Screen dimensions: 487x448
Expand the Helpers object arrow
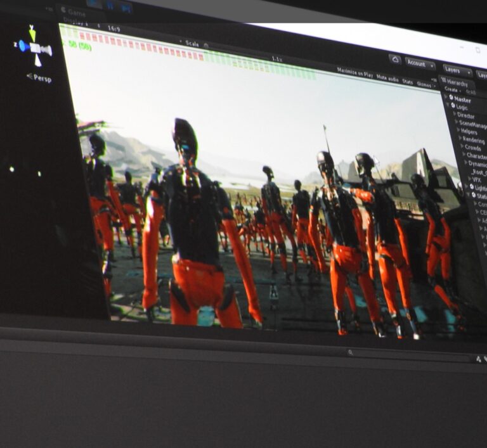(458, 130)
